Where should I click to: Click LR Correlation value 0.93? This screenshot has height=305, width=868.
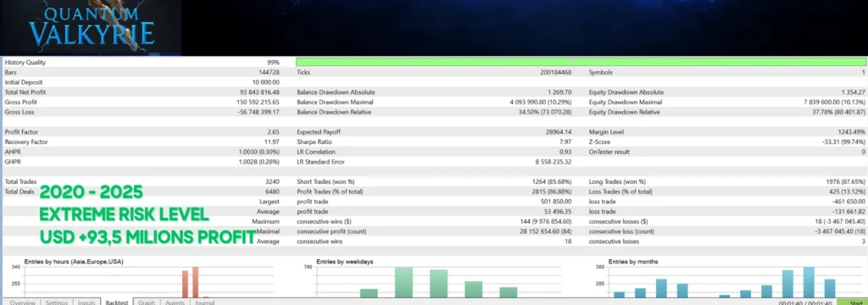point(565,152)
